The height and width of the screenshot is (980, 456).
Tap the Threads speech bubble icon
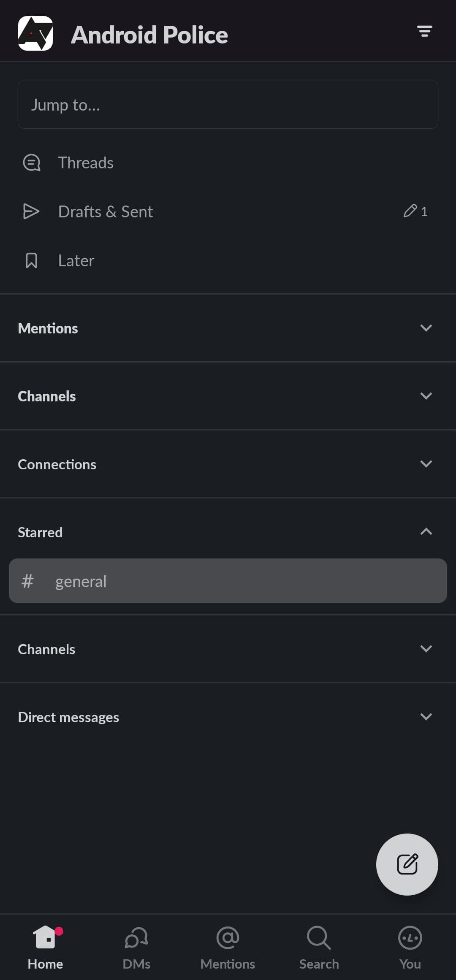[32, 162]
